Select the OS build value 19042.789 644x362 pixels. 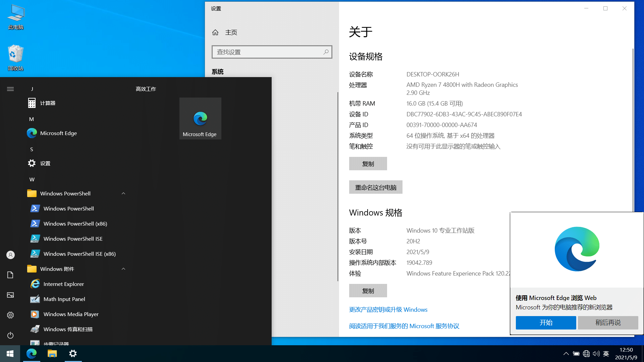[419, 262]
